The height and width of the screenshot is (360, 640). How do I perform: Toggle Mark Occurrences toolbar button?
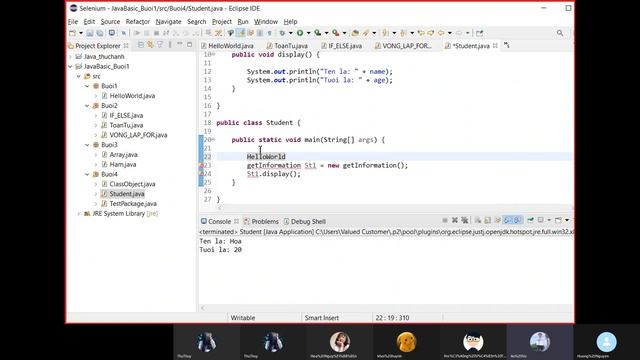click(241, 33)
